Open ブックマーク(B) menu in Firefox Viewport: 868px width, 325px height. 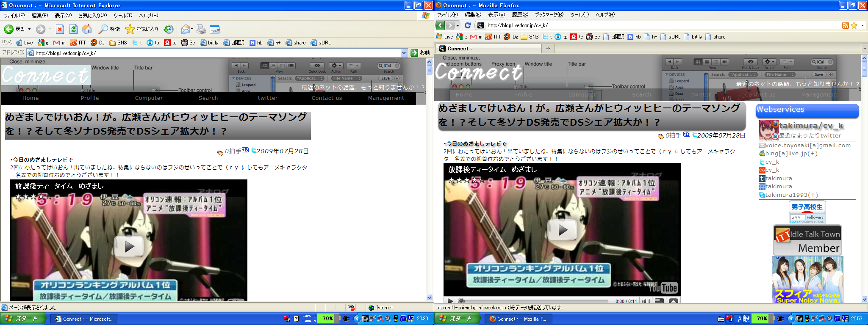point(549,15)
